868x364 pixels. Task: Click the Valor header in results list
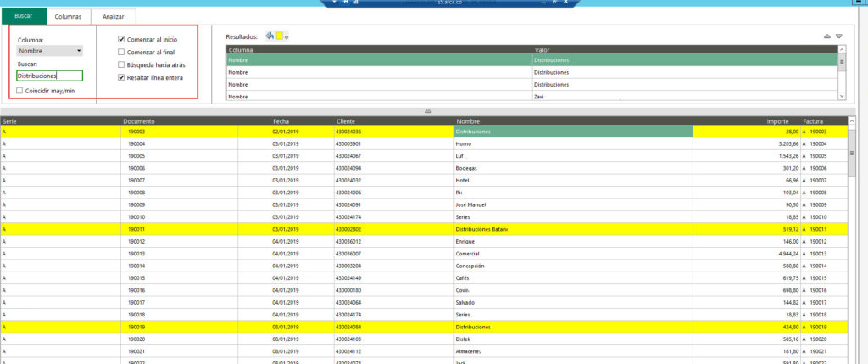pos(685,49)
